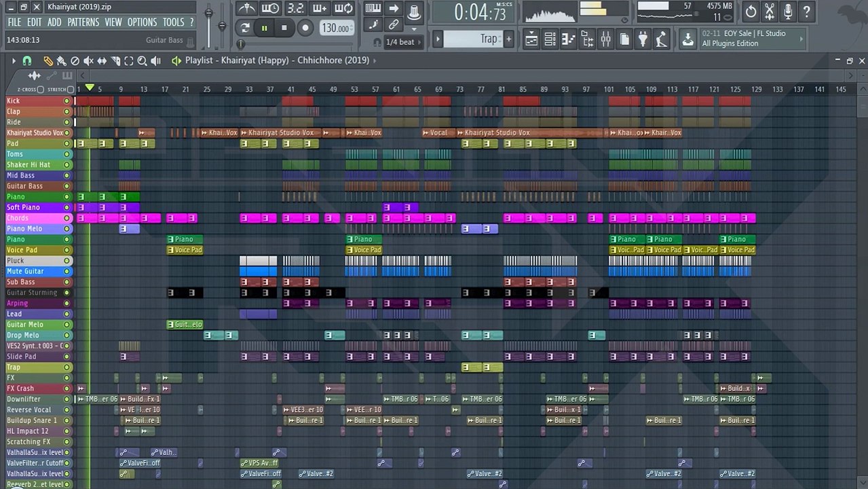
Task: Open audio editor scissors button
Action: tap(770, 11)
